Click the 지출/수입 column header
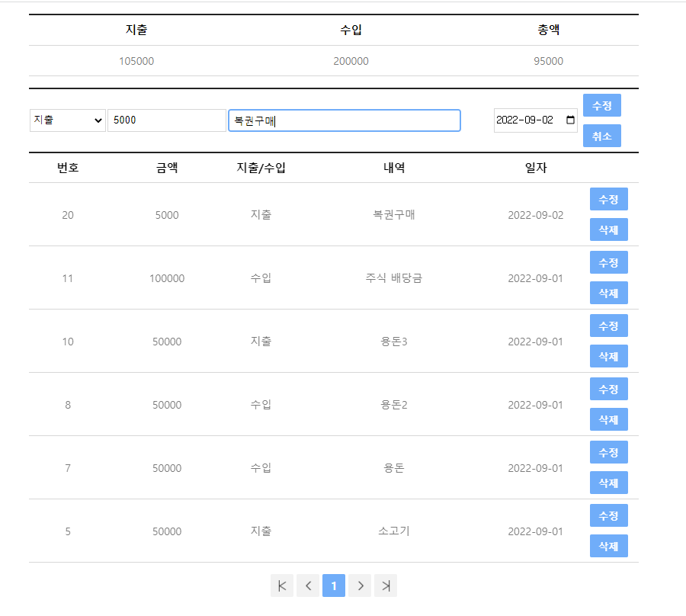The width and height of the screenshot is (686, 616). [x=261, y=168]
